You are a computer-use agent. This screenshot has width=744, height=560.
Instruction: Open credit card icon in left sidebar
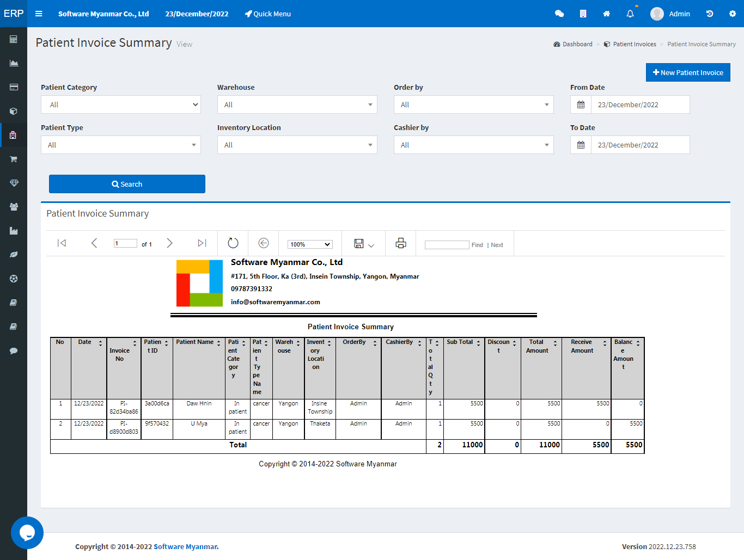(x=14, y=87)
